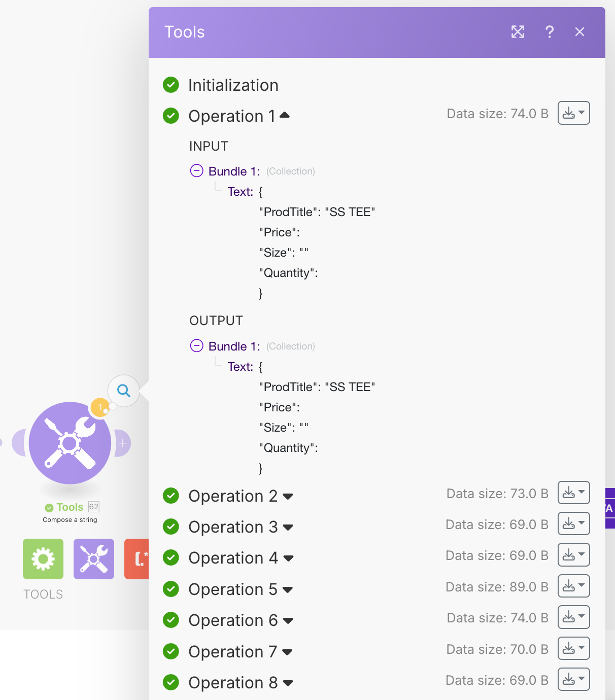Expand Tools panel to fullscreen

[x=518, y=32]
